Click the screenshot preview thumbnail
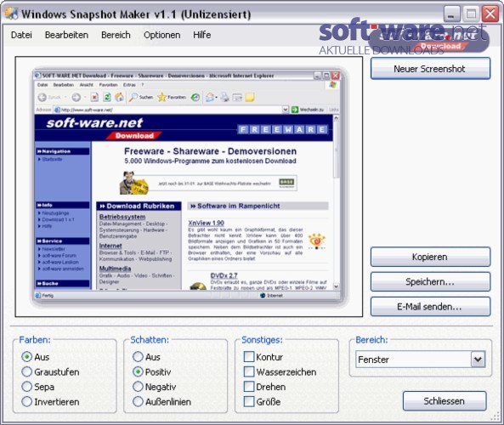Screen dimensions: 504x425 click(189, 187)
